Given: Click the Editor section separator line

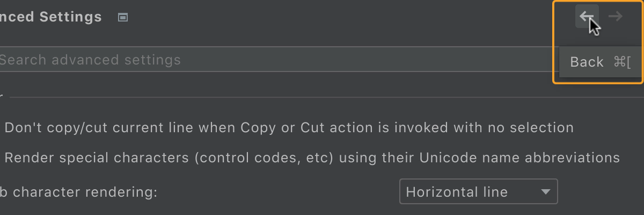Looking at the screenshot, I should (x=327, y=97).
